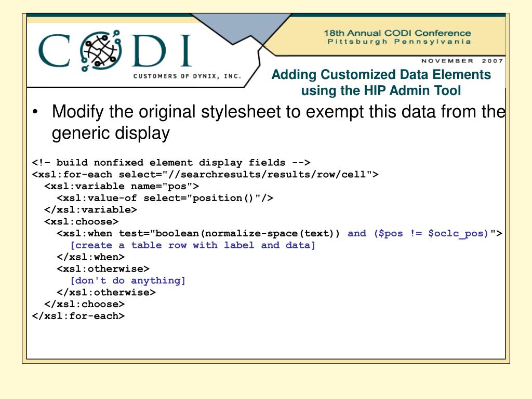Click the closing '</xsl:for-each>' tag
The width and height of the screenshot is (532, 399).
coord(78,316)
